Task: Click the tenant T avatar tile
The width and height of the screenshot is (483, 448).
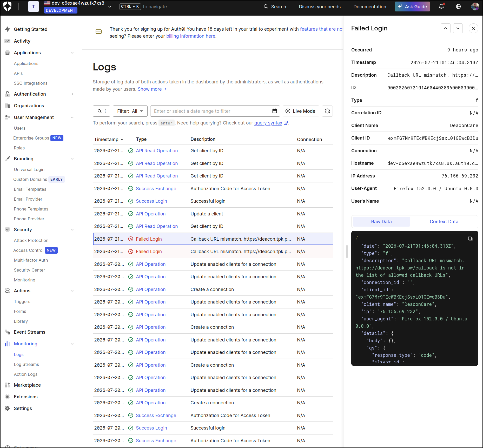Action: 34,6
